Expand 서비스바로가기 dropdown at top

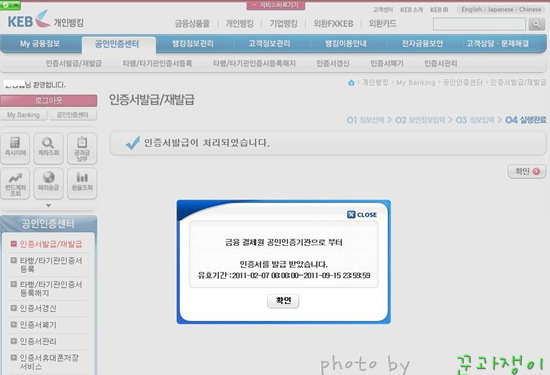[x=276, y=5]
